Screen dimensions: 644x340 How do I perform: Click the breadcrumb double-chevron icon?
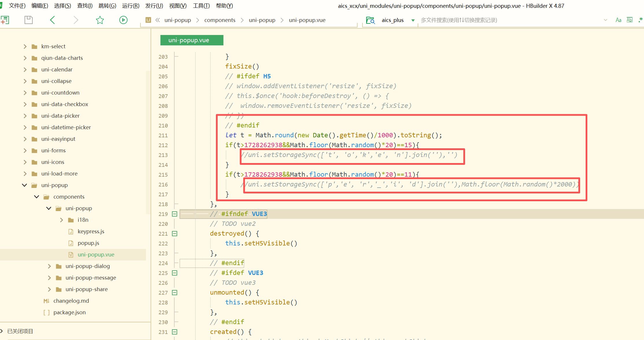point(158,20)
